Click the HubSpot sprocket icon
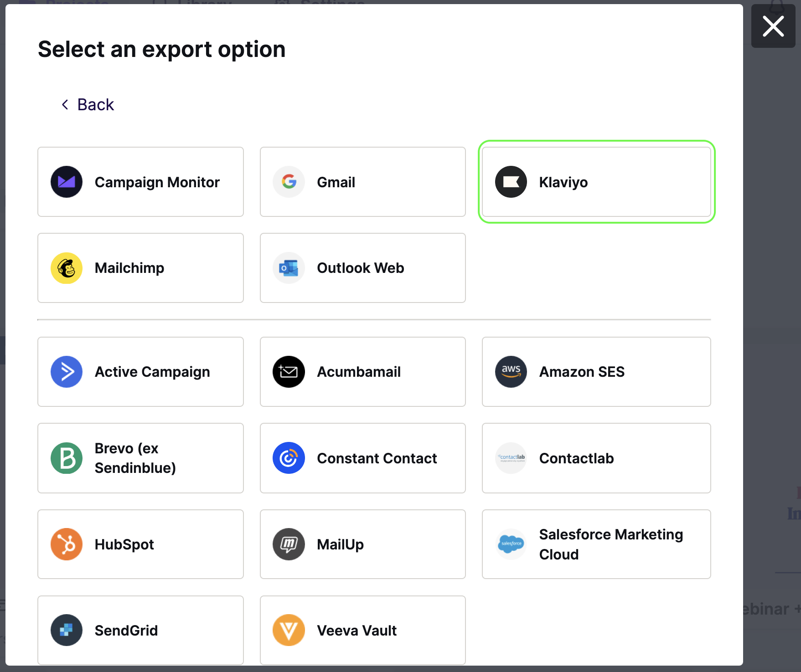The height and width of the screenshot is (672, 801). [x=67, y=544]
